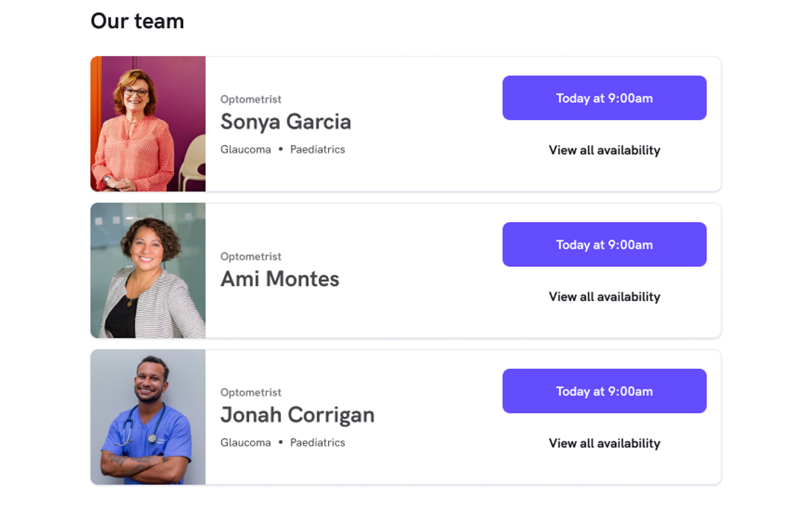Select Jonah Corrigan's profile photo
Screen dimensions: 812x526
(148, 417)
